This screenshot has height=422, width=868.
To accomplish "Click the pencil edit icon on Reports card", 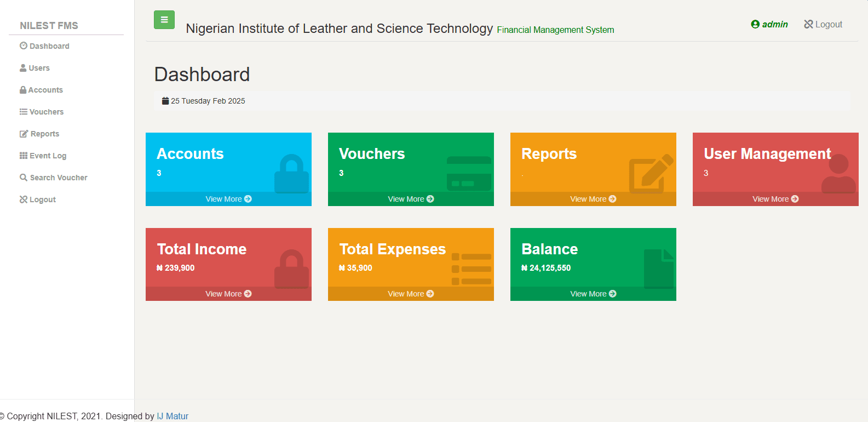I will tap(651, 174).
